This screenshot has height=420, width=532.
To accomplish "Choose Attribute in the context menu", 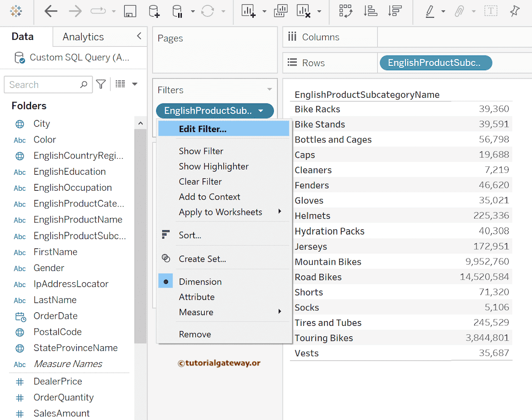I will tap(196, 297).
